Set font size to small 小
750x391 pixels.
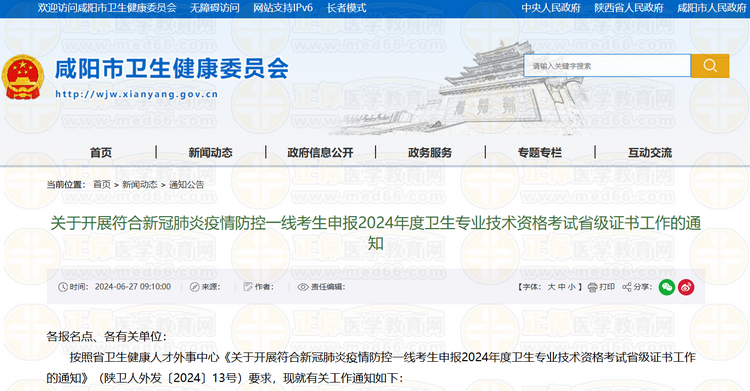(x=572, y=287)
